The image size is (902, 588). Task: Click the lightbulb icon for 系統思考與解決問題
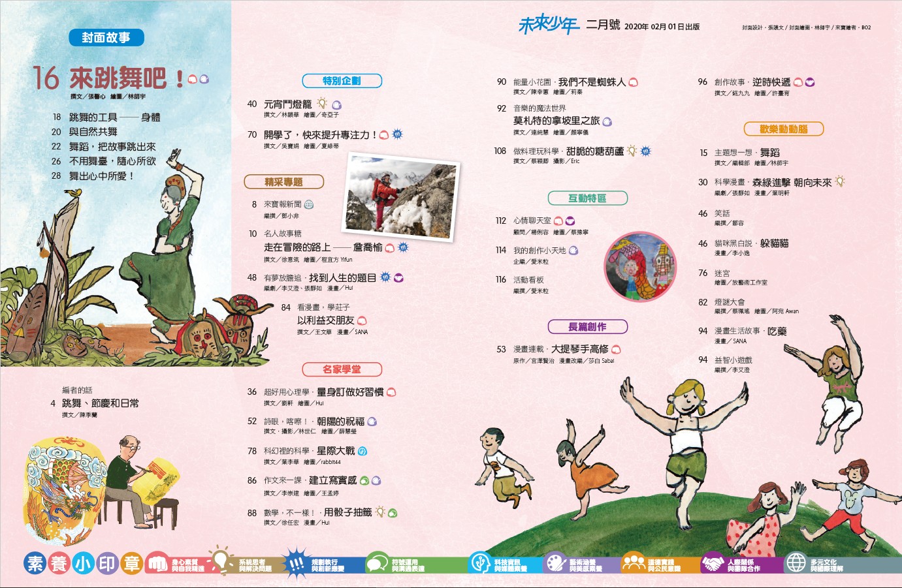(x=220, y=561)
